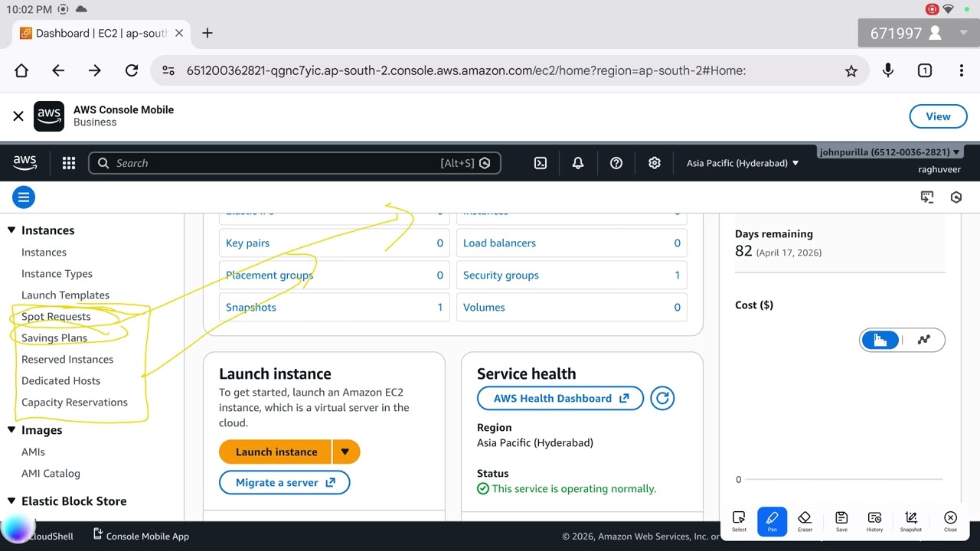Click the AWS logo in console navbar
This screenshot has height=551, width=980.
click(x=24, y=162)
